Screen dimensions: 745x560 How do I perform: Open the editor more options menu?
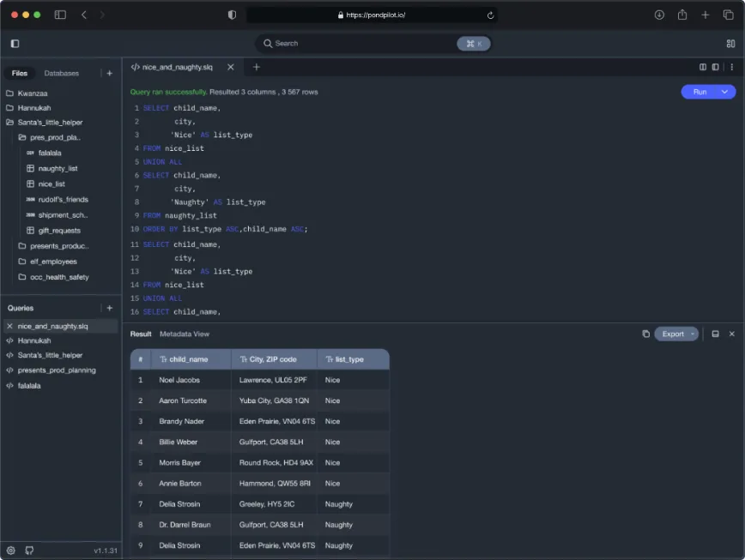[x=731, y=67]
